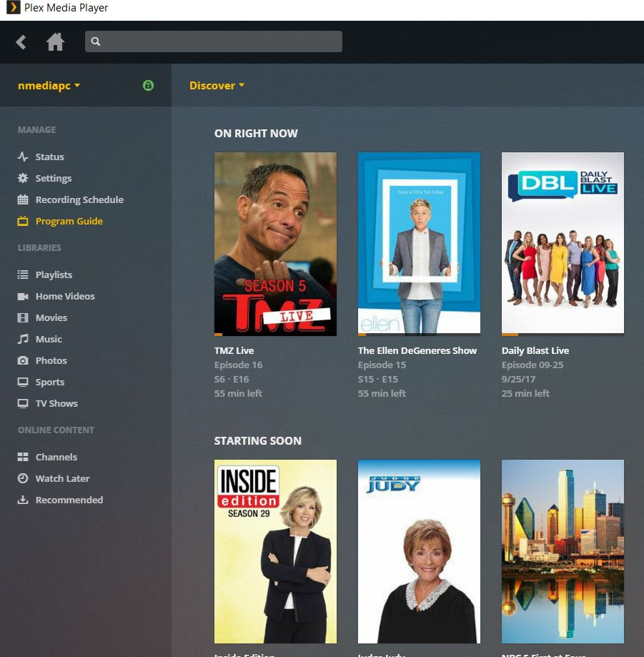Open the Sports library label
Viewport: 644px width, 657px height.
pyautogui.click(x=50, y=382)
